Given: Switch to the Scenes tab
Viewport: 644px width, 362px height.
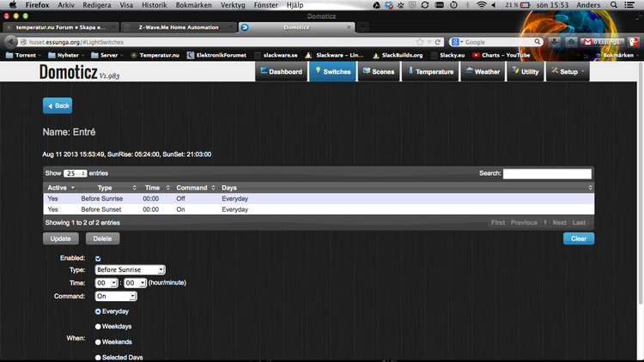Looking at the screenshot, I should 379,72.
